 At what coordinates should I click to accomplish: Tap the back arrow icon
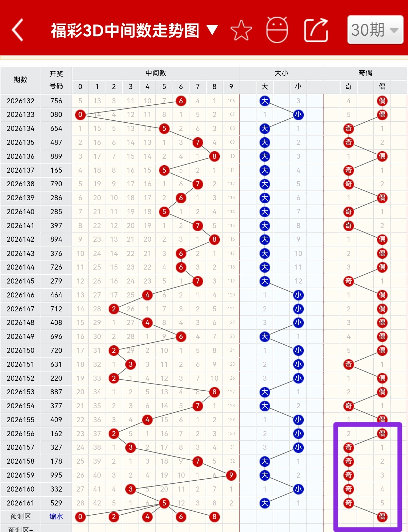click(18, 30)
